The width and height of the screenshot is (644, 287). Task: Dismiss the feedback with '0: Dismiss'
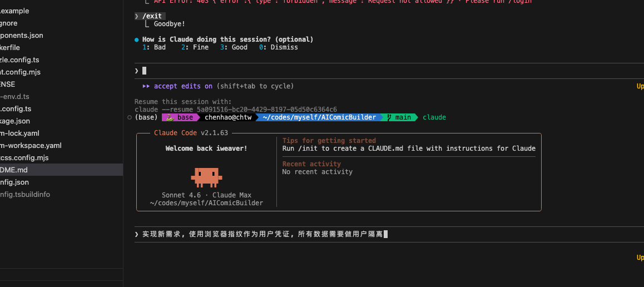coord(279,47)
